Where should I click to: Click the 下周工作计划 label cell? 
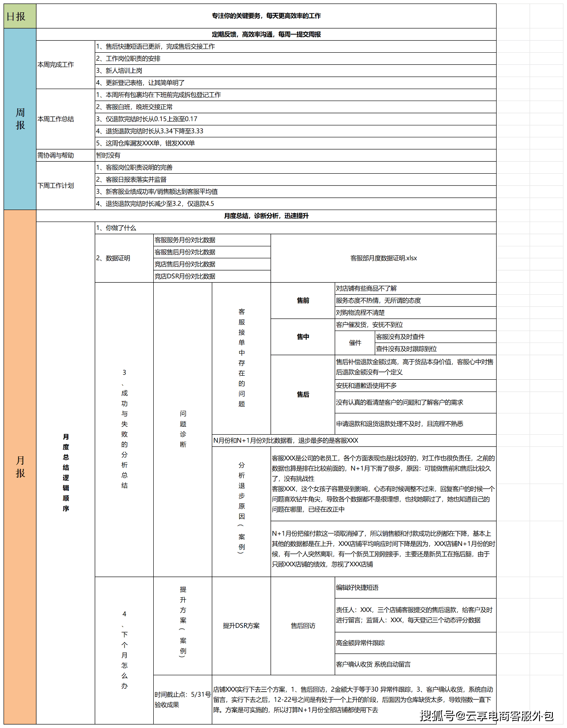coord(66,186)
